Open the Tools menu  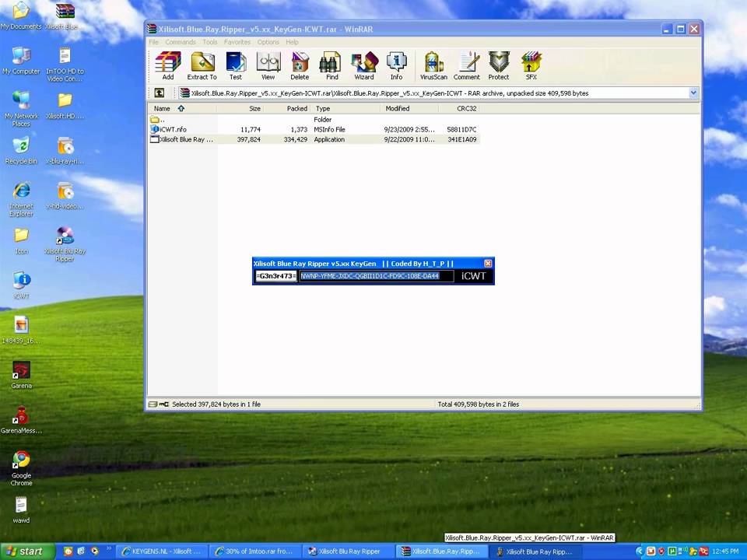coord(209,42)
